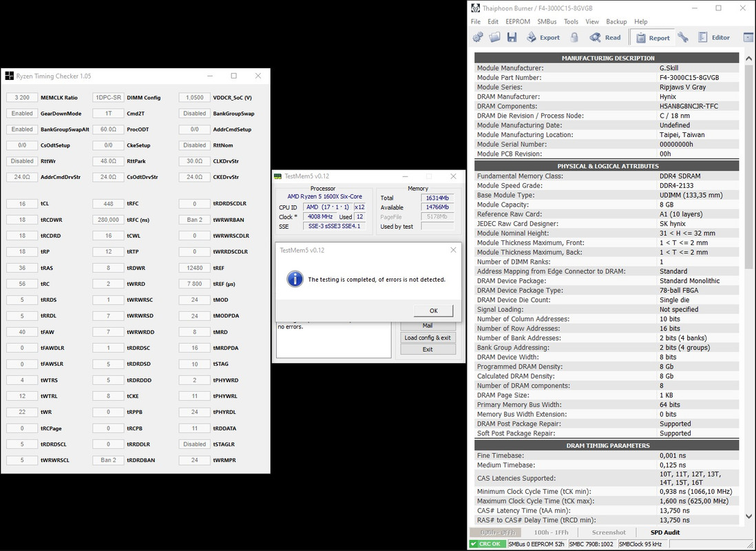
Task: Click the report scrollbar down arrow
Action: (x=748, y=517)
